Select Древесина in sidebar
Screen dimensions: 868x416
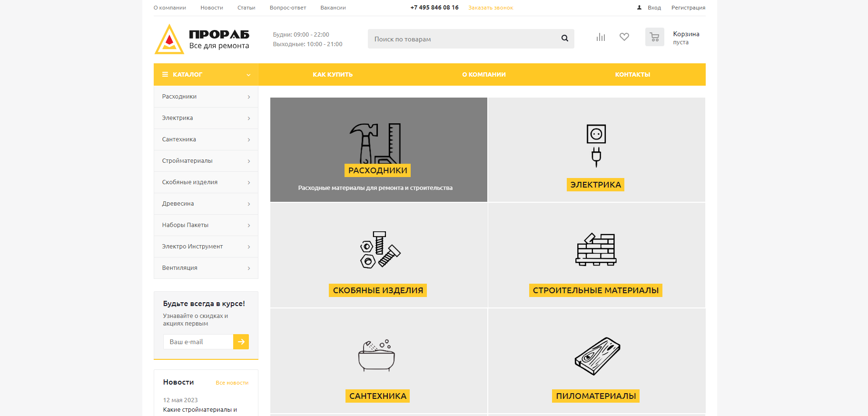(x=206, y=204)
